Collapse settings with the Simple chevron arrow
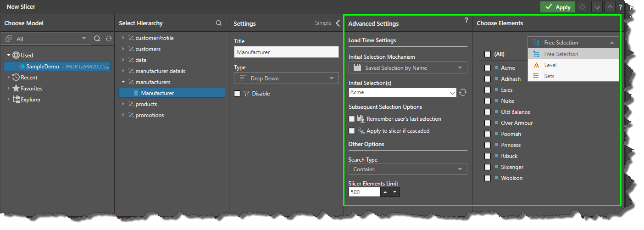The image size is (644, 230). 338,23
